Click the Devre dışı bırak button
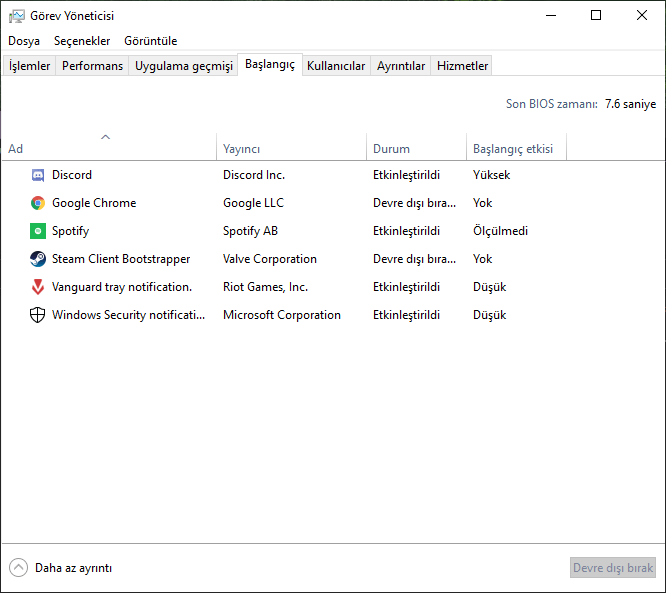This screenshot has height=593, width=666. coord(612,568)
